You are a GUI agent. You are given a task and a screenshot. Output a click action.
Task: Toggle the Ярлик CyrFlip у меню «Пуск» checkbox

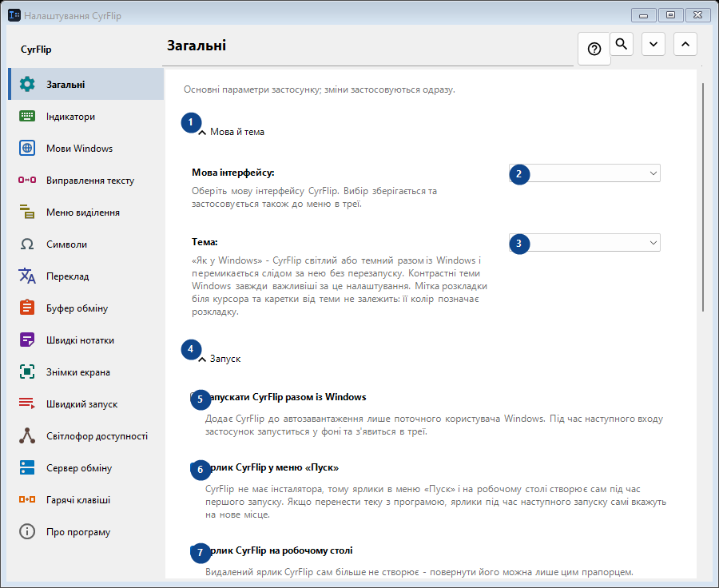pyautogui.click(x=194, y=467)
